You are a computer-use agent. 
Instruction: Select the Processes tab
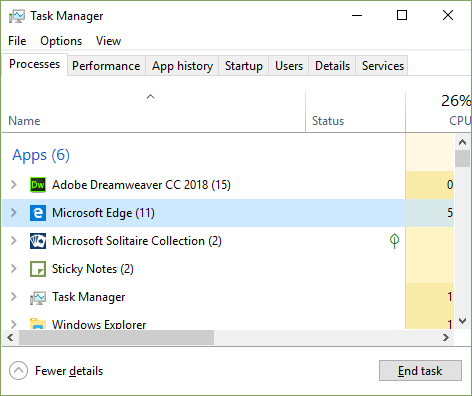(34, 64)
